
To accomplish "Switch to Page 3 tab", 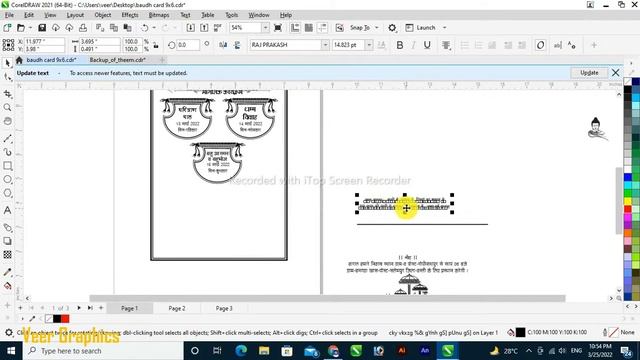I will pyautogui.click(x=224, y=308).
